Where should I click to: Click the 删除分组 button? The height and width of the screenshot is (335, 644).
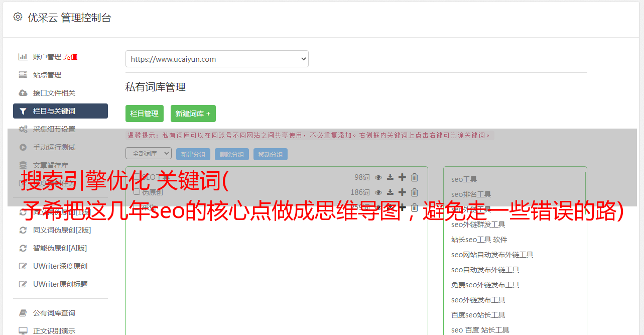[x=232, y=154]
